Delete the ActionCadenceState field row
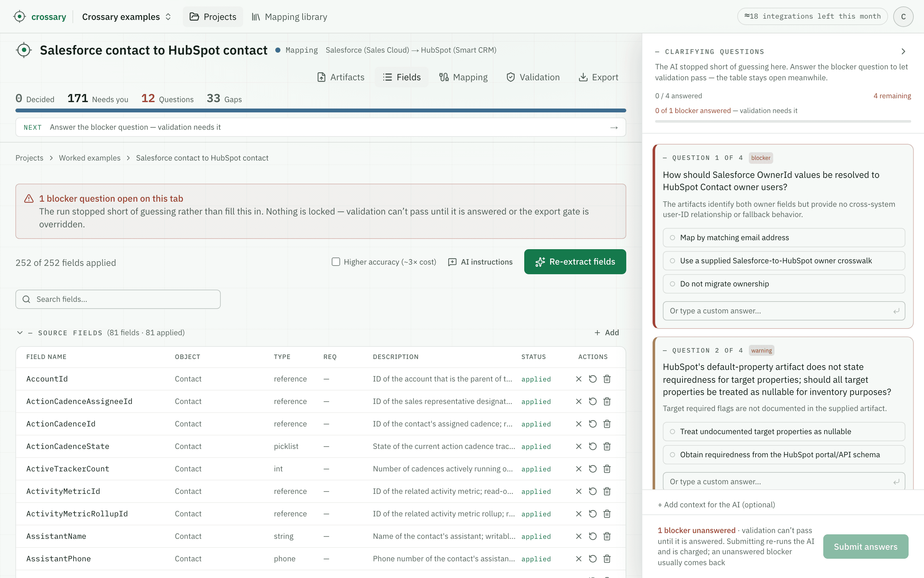Screen dimensions: 924x578 [607, 446]
